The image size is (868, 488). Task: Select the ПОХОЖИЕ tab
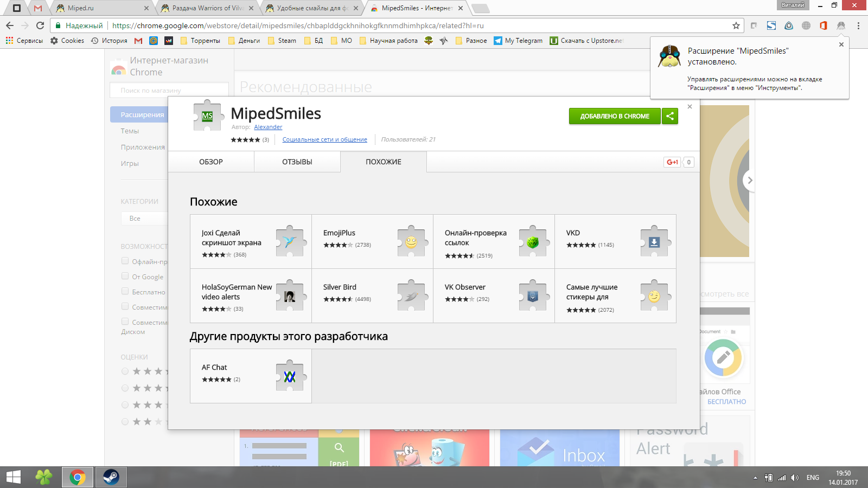click(x=384, y=162)
